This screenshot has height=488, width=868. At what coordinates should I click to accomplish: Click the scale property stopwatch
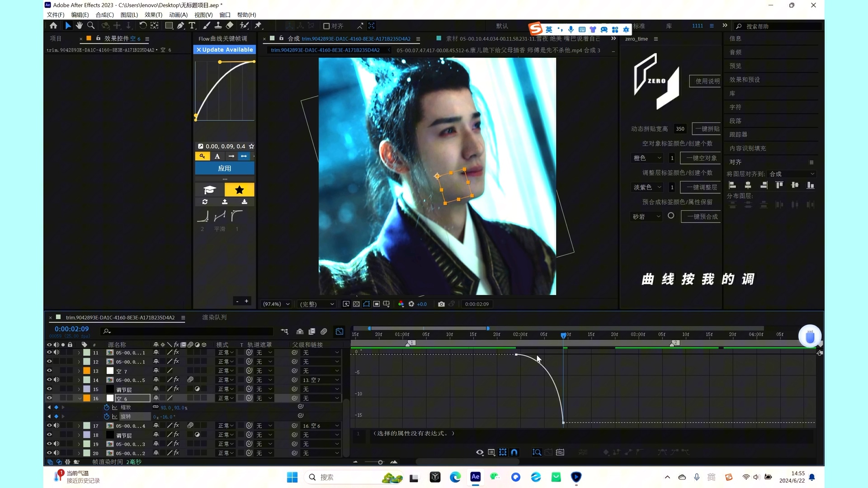107,408
